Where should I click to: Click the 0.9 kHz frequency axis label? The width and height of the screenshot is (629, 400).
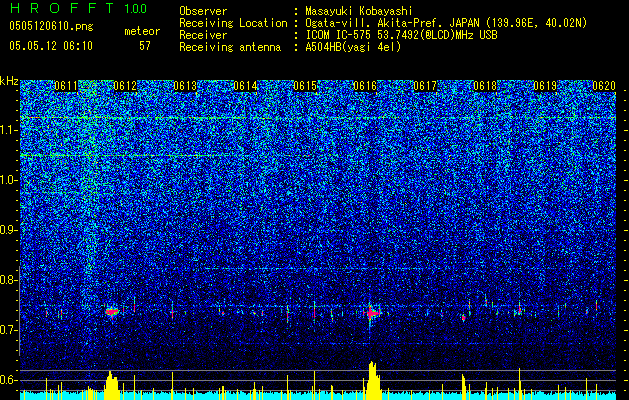[8, 230]
